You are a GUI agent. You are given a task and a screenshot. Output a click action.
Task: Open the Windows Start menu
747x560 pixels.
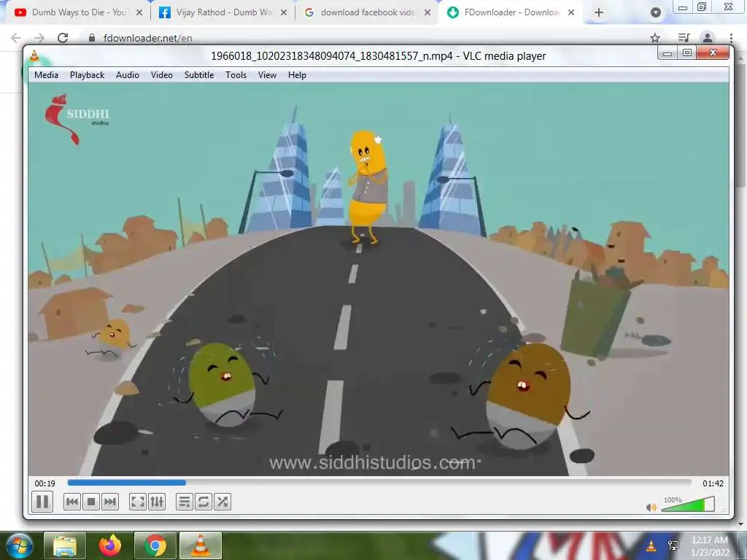click(x=18, y=545)
